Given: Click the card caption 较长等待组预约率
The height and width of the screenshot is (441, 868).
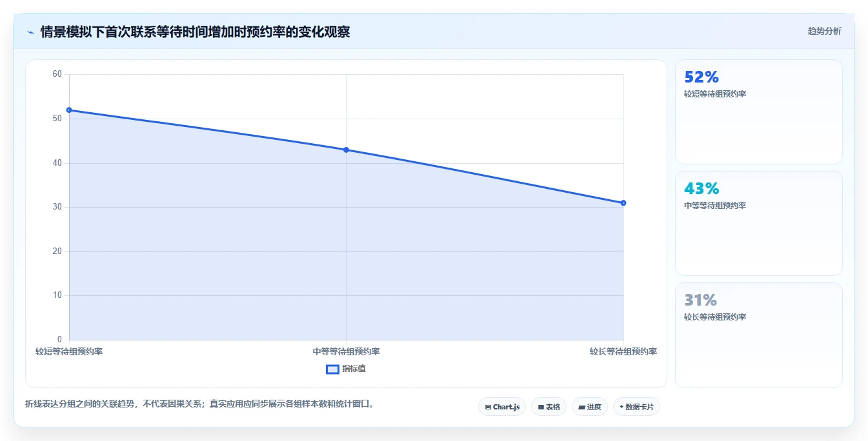Looking at the screenshot, I should (715, 317).
